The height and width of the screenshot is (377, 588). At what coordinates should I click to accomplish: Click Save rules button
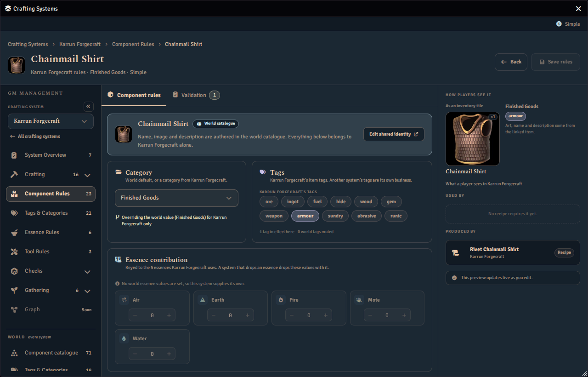tap(555, 62)
